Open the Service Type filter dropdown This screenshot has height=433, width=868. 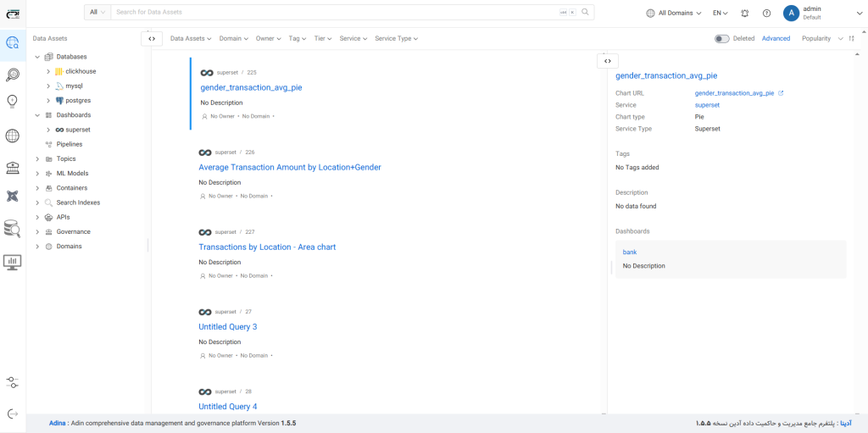tap(396, 39)
